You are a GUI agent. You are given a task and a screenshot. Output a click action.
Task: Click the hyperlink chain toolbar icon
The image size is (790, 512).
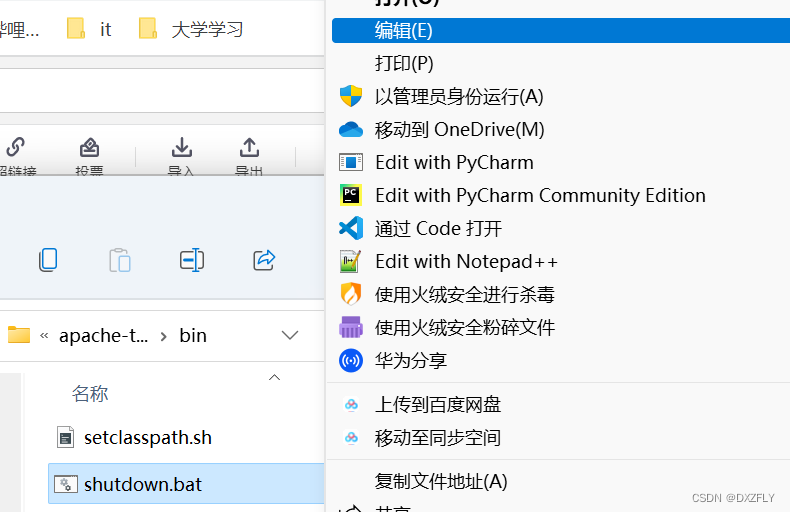click(x=16, y=147)
